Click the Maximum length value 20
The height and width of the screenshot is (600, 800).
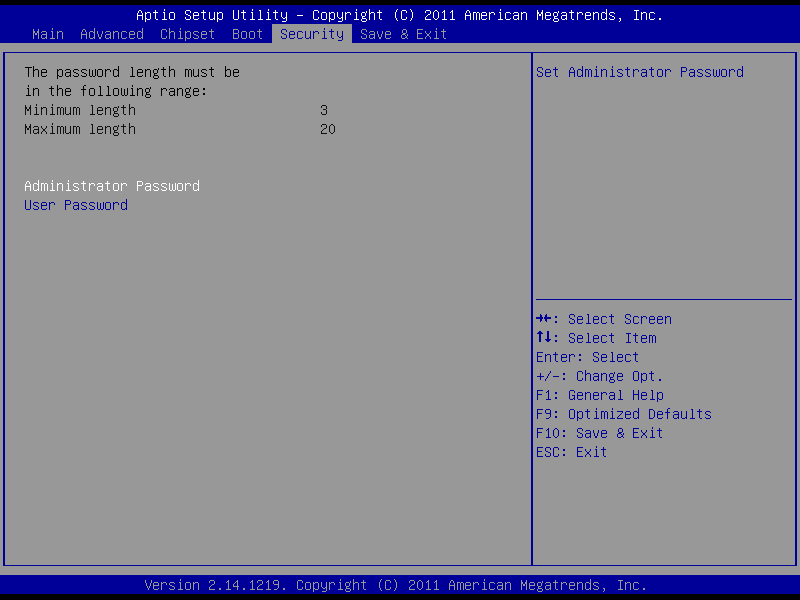click(x=328, y=129)
